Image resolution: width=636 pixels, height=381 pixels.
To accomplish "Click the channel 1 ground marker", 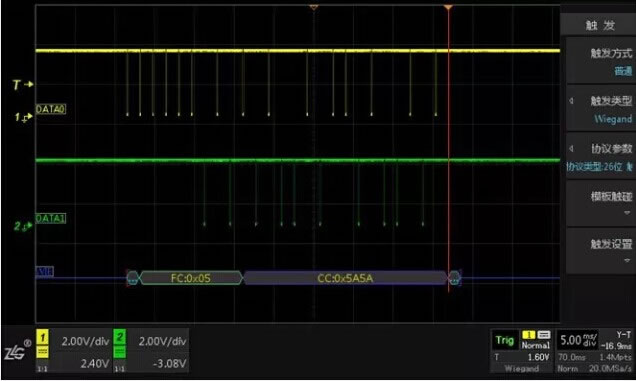I will [23, 117].
